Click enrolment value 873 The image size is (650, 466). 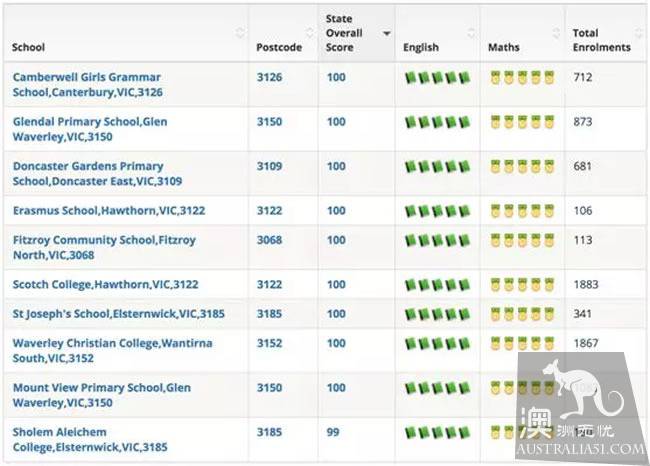[x=583, y=121]
